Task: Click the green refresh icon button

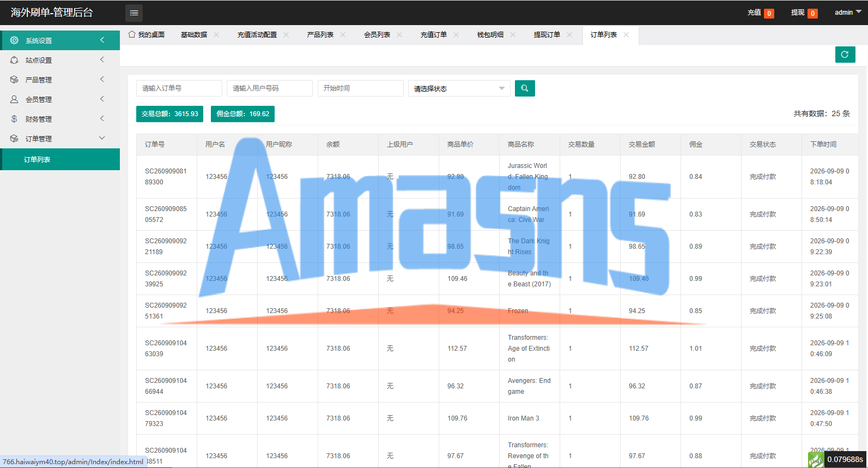Action: tap(845, 55)
